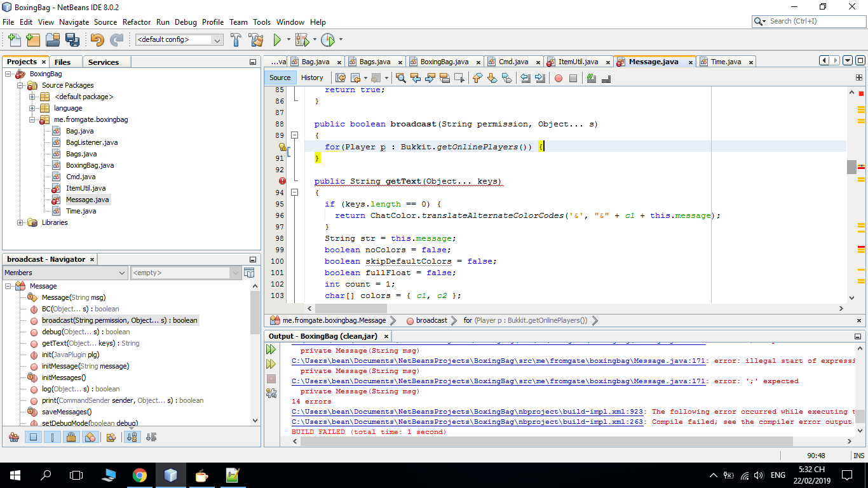
Task: Click the New Project icon
Action: pyautogui.click(x=33, y=39)
